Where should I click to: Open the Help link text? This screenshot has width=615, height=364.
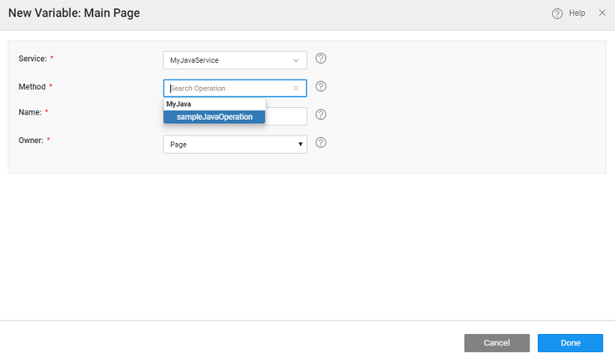(x=577, y=13)
